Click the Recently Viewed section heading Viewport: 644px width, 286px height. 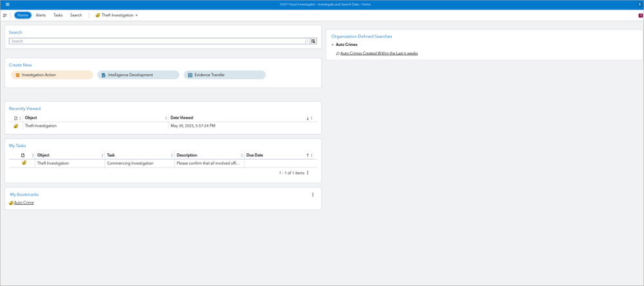click(x=24, y=109)
